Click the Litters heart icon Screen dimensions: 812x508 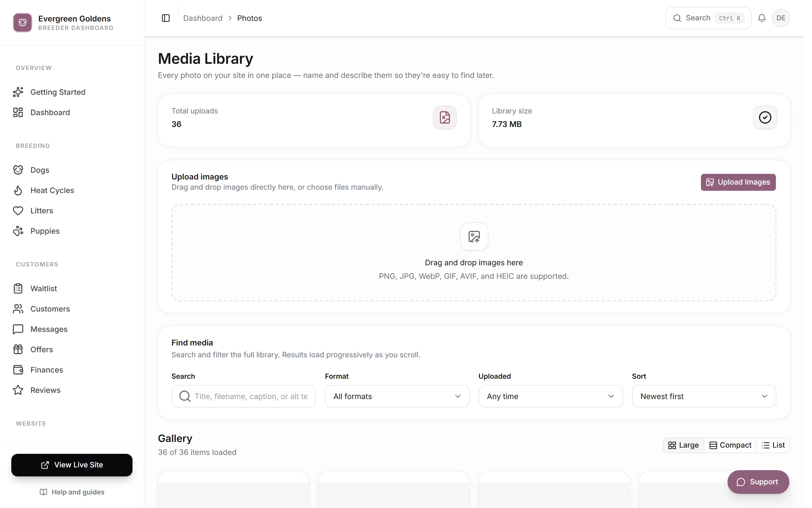pos(18,211)
